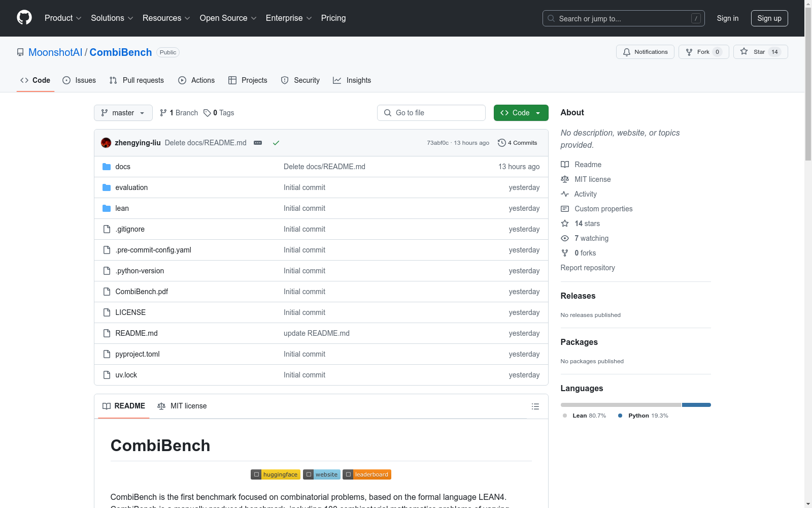Click the commit history clock icon

(x=502, y=143)
